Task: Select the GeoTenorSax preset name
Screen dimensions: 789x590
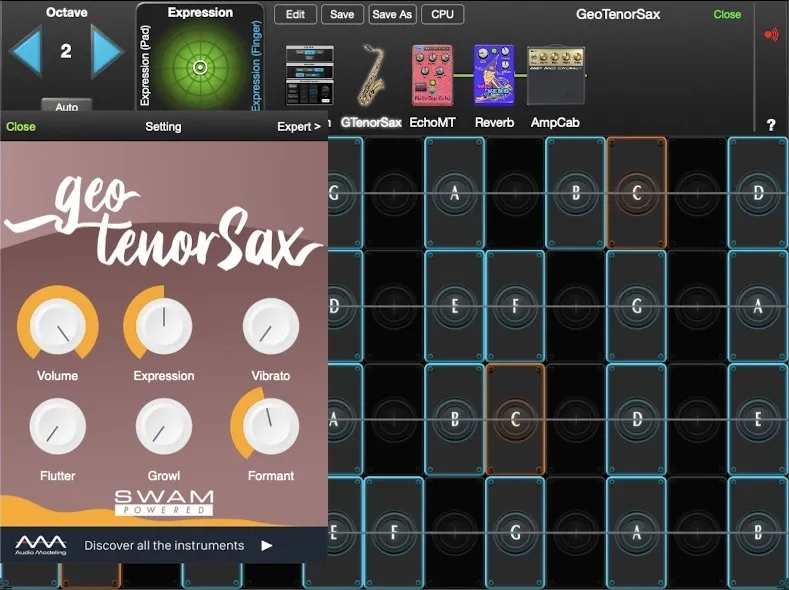Action: tap(618, 14)
